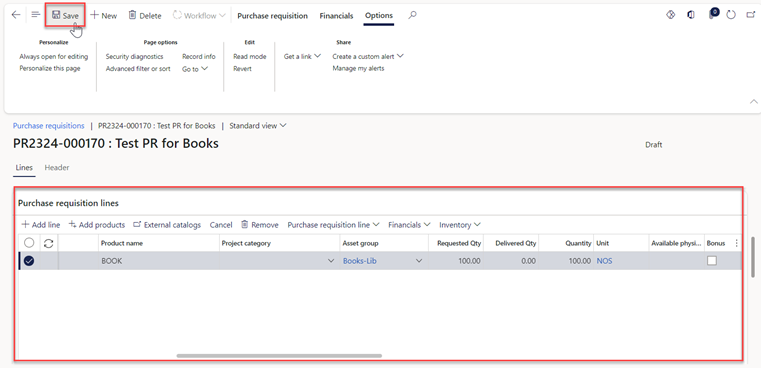Refresh the page with circular arrow icon

(731, 15)
